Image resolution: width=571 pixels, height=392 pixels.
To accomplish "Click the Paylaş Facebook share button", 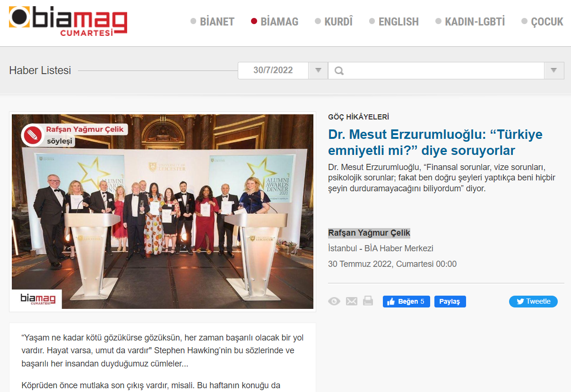I will (450, 301).
